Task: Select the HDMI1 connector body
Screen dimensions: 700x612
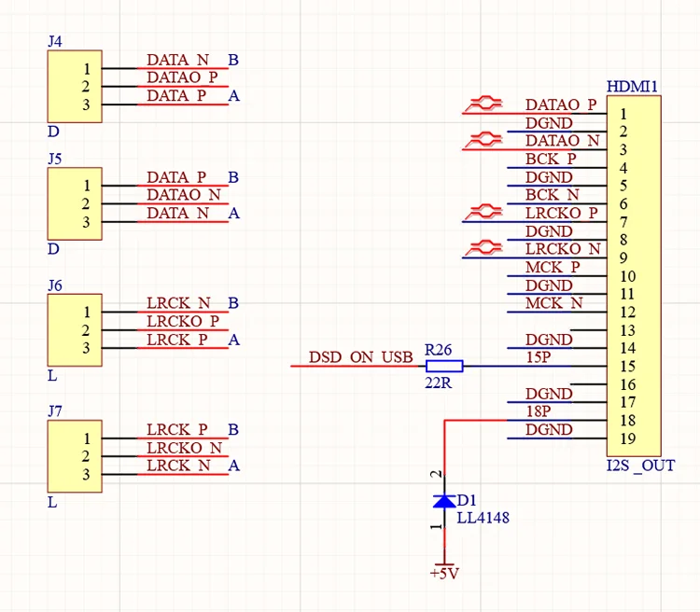Action: (x=634, y=275)
